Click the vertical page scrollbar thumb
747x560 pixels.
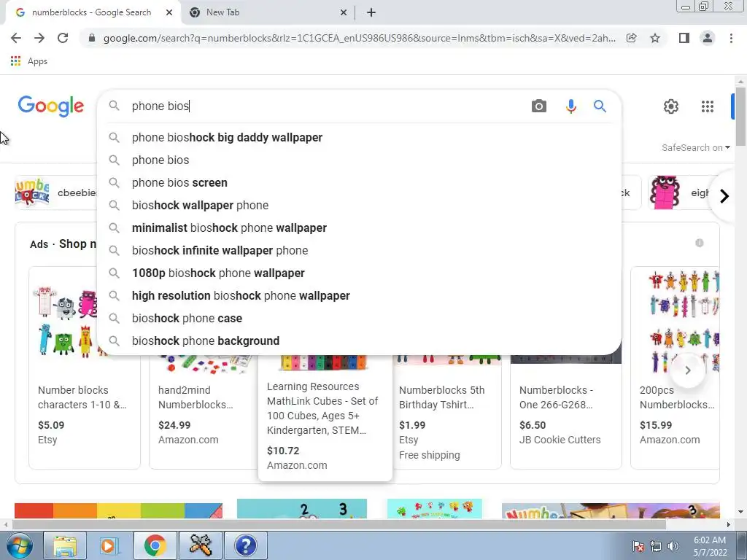tap(740, 117)
